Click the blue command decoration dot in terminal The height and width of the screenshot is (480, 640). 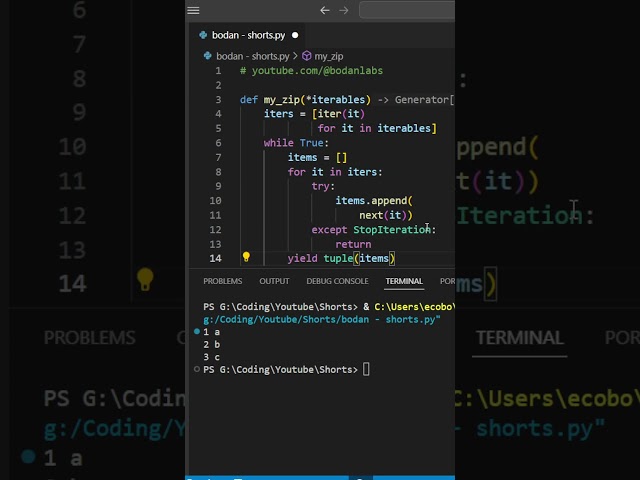[x=197, y=332]
